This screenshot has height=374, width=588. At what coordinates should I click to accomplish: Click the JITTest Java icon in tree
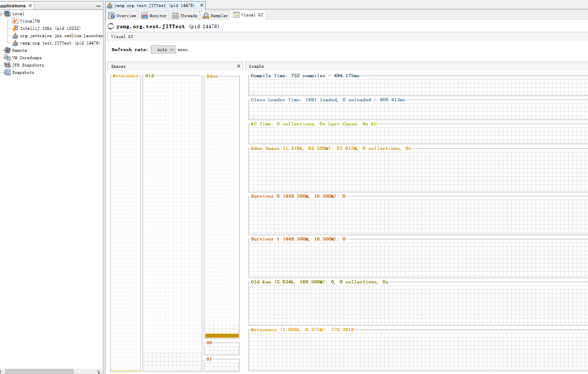[15, 43]
